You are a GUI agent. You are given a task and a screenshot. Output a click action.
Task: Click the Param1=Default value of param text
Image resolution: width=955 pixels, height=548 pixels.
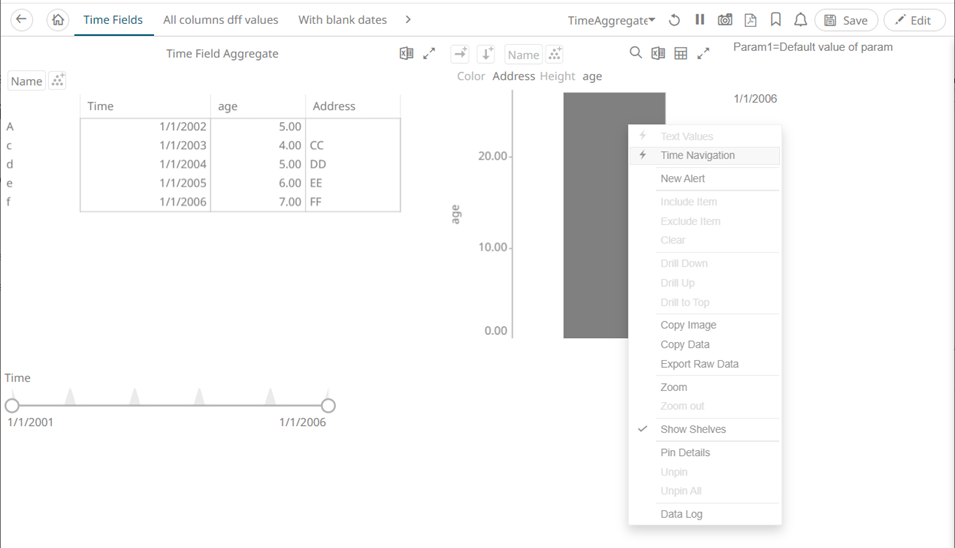812,47
